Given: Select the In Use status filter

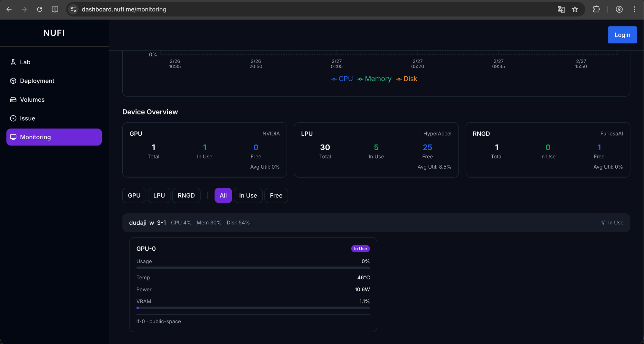Looking at the screenshot, I should pos(248,196).
